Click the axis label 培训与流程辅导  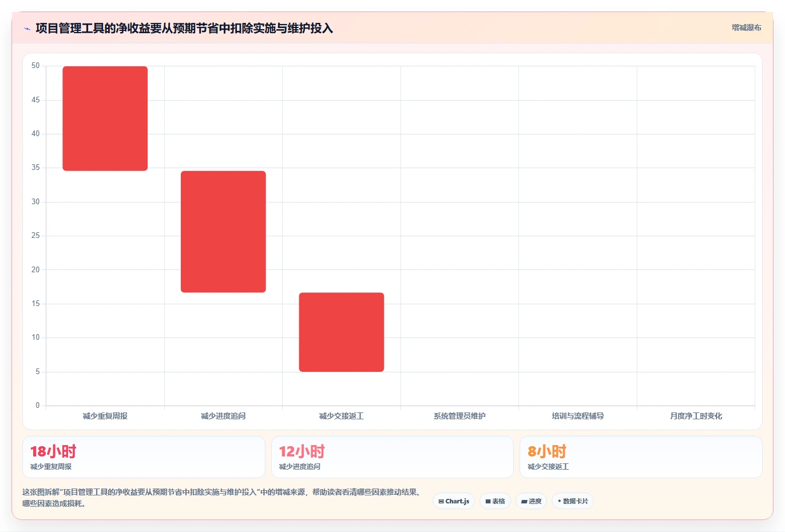[578, 416]
